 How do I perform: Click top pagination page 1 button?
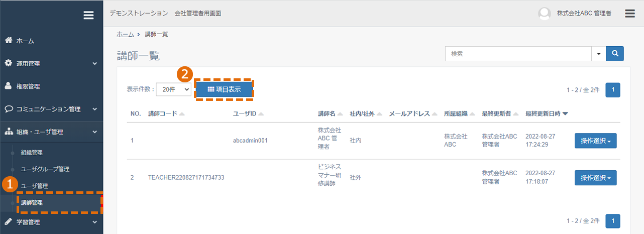point(613,90)
